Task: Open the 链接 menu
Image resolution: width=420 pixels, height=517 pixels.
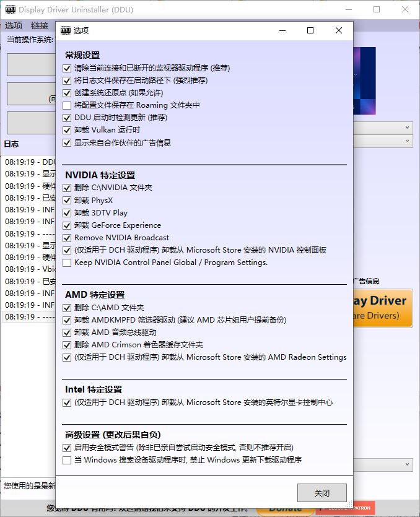Action: pos(40,25)
